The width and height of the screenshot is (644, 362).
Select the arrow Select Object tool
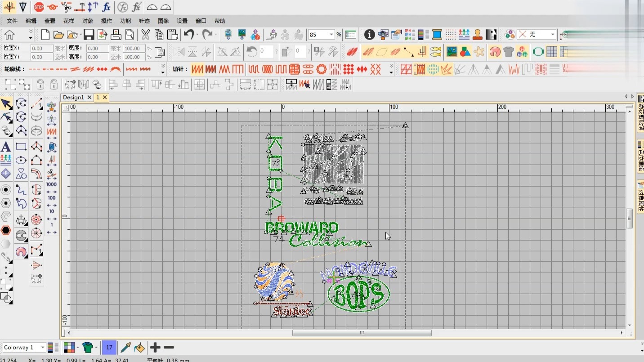(6, 104)
